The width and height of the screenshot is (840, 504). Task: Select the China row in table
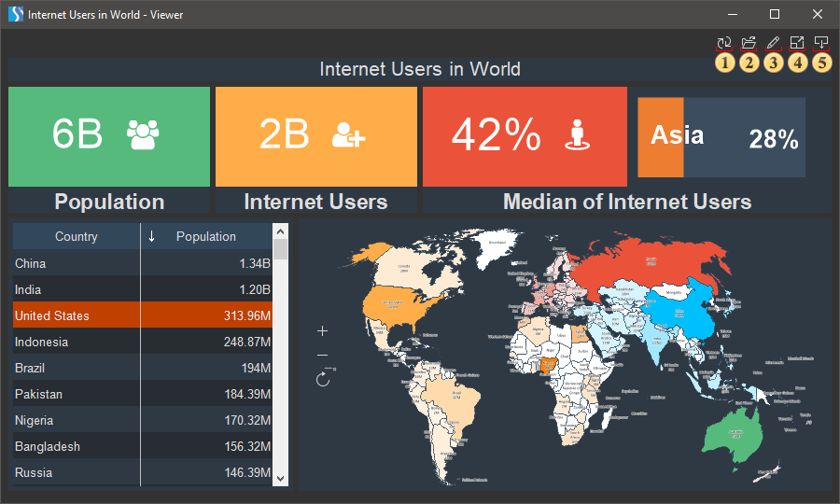click(140, 263)
